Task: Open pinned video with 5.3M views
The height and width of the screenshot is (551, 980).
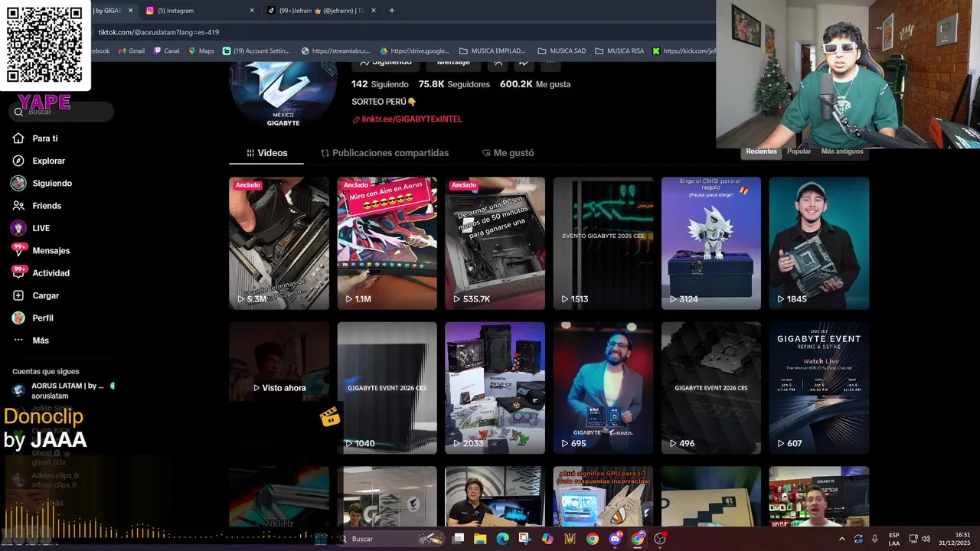Action: point(279,243)
